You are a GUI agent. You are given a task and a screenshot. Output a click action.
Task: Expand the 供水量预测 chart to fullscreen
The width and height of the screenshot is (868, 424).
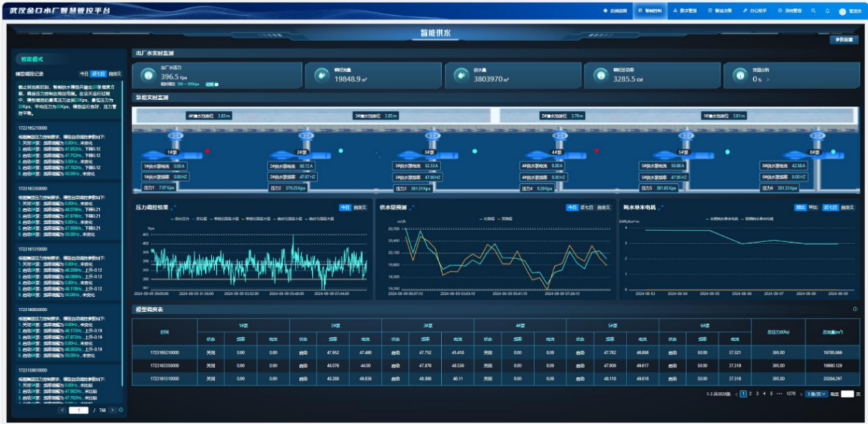click(412, 207)
